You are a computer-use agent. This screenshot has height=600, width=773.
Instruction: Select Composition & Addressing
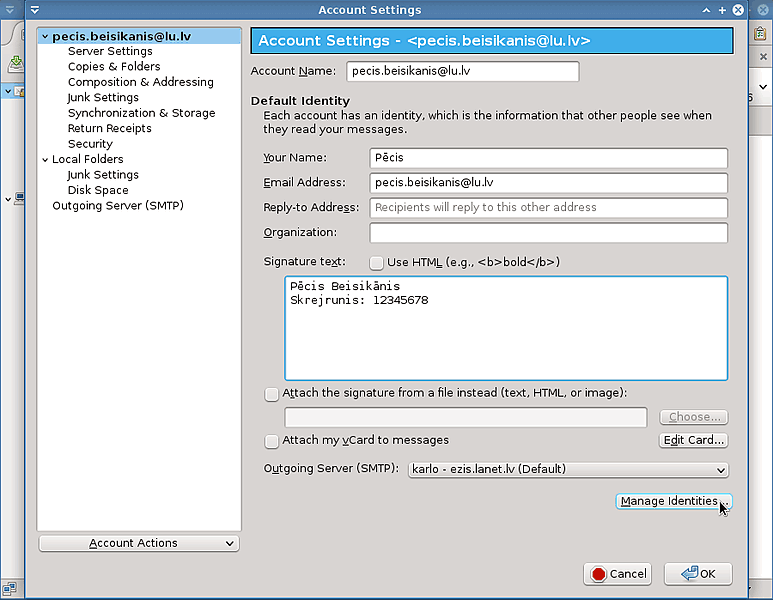click(x=141, y=82)
